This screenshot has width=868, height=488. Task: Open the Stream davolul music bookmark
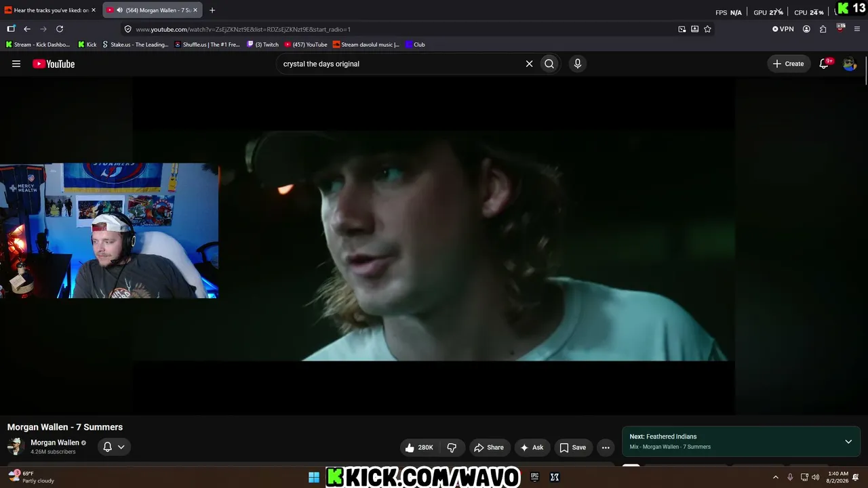(x=366, y=45)
